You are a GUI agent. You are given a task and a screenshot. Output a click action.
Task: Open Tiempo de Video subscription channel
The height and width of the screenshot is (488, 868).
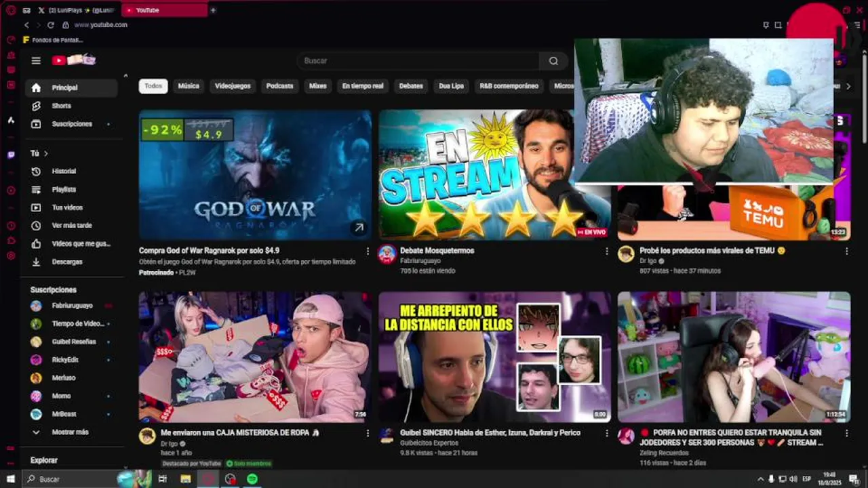coord(71,324)
